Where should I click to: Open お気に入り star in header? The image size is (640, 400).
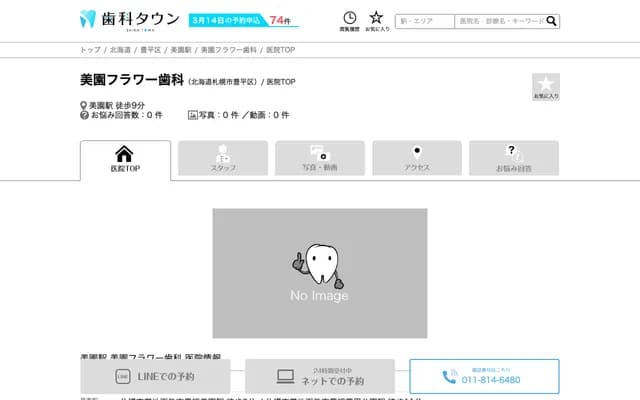click(x=376, y=20)
